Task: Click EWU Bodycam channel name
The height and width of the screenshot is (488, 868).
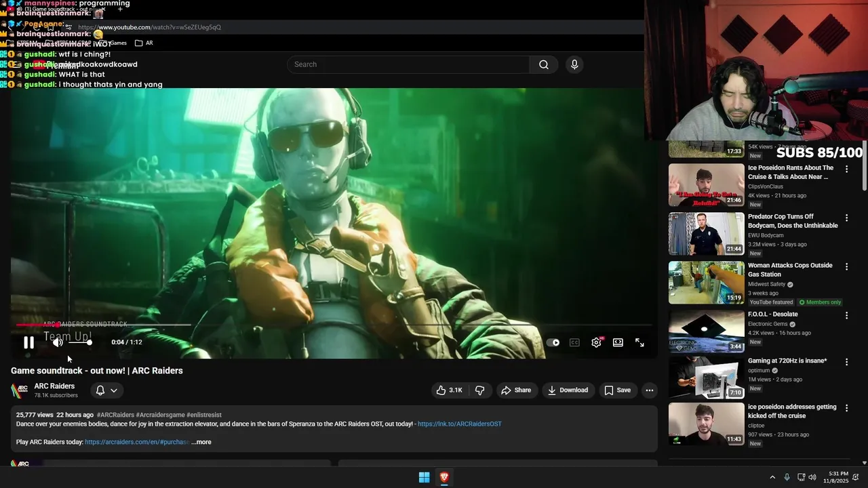Action: 766,235
